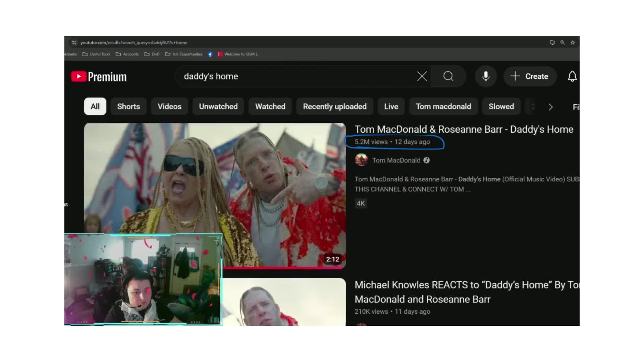644x362 pixels.
Task: Select the Shorts filter chip
Action: (128, 107)
